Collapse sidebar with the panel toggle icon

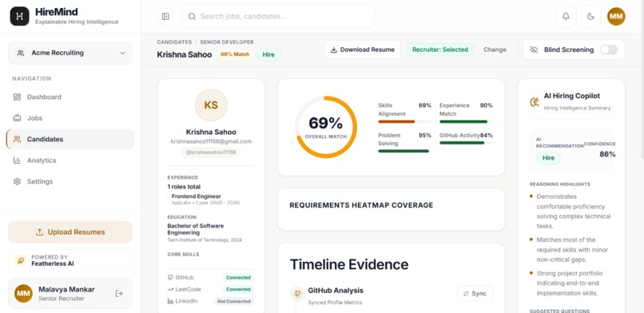(165, 17)
